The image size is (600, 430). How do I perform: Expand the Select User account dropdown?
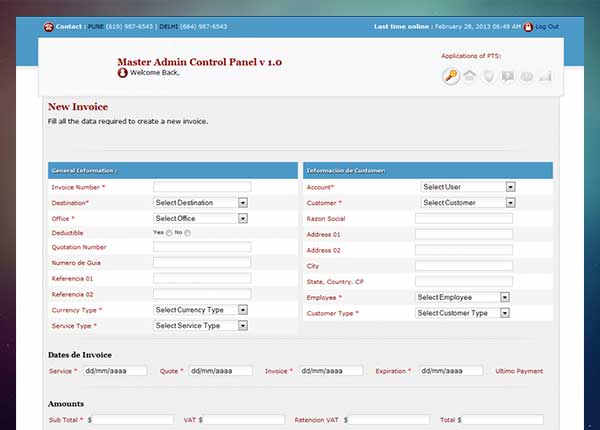coord(467,187)
